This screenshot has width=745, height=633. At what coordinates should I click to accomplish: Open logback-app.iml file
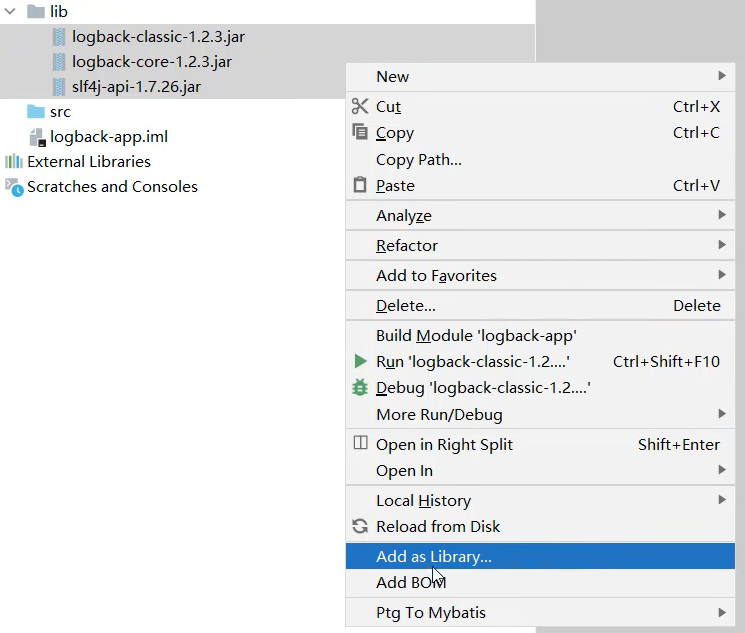click(109, 137)
